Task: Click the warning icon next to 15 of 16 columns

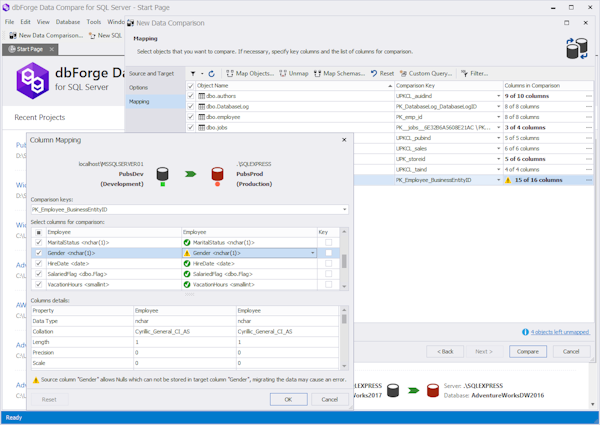Action: point(508,180)
